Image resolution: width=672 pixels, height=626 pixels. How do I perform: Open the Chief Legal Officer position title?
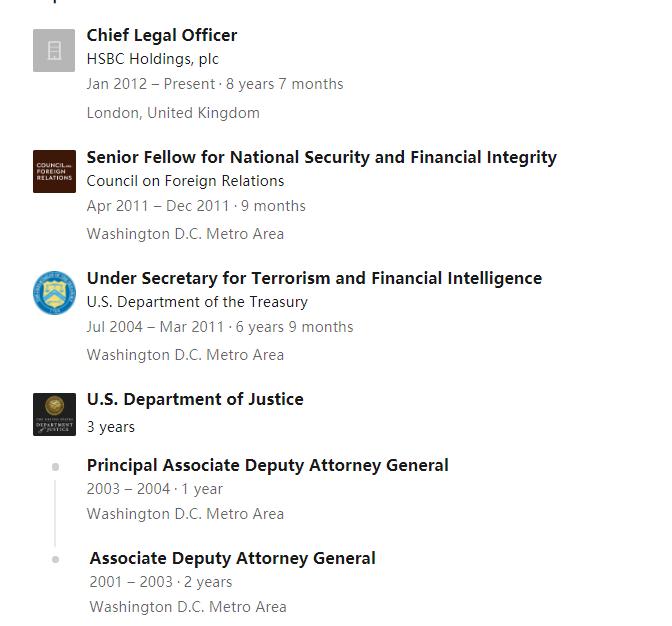point(162,35)
